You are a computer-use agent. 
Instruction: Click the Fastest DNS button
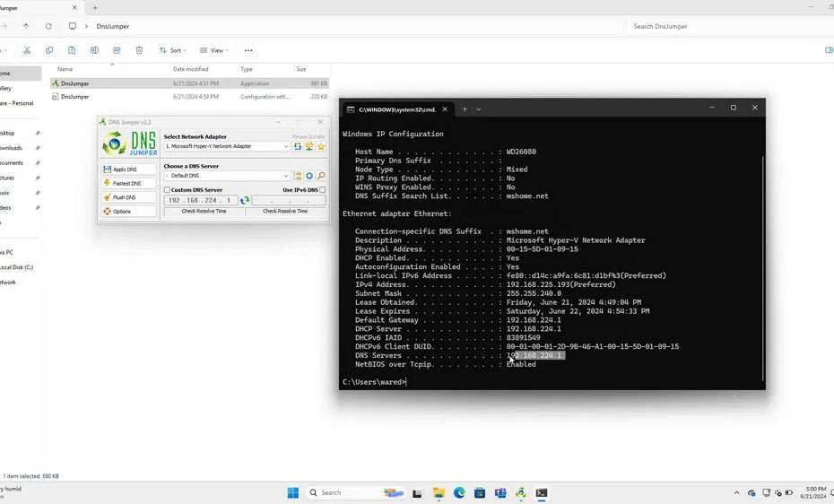(129, 183)
